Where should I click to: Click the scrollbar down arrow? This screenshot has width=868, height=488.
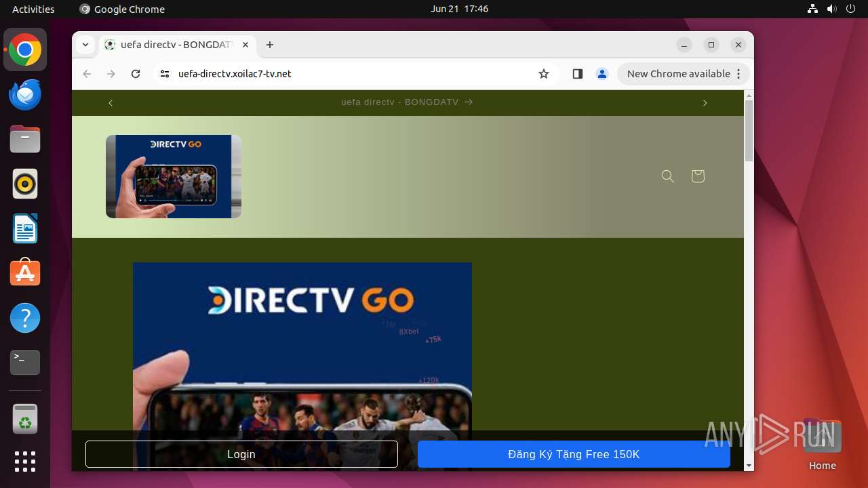click(749, 466)
